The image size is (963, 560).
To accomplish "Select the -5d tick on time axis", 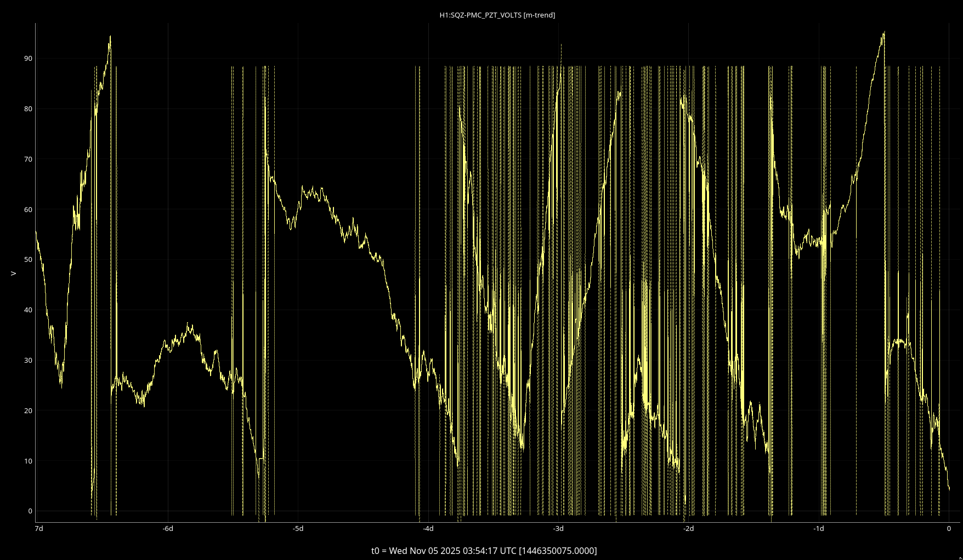I will click(298, 529).
